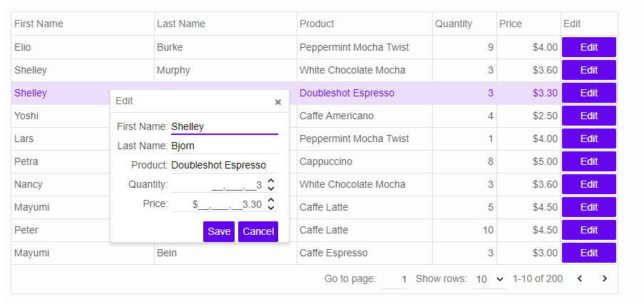Select the Peter first name cell
The image size is (644, 302).
[61, 230]
